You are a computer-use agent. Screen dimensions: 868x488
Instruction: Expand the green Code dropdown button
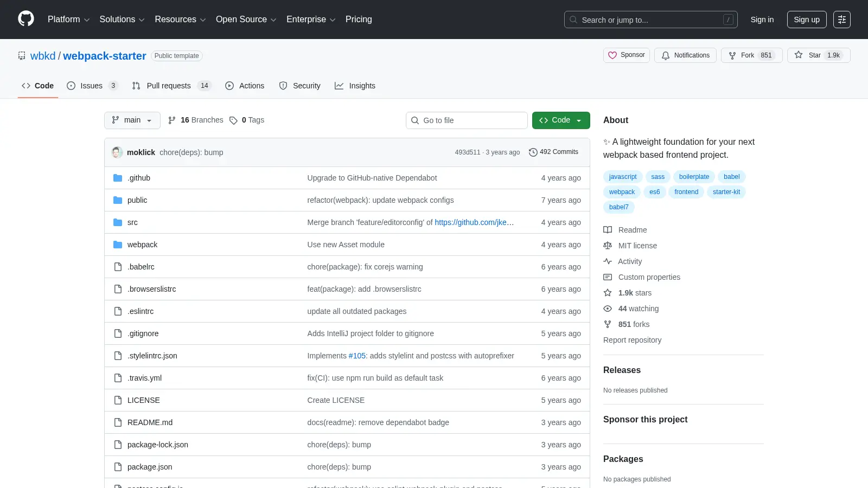pyautogui.click(x=561, y=120)
